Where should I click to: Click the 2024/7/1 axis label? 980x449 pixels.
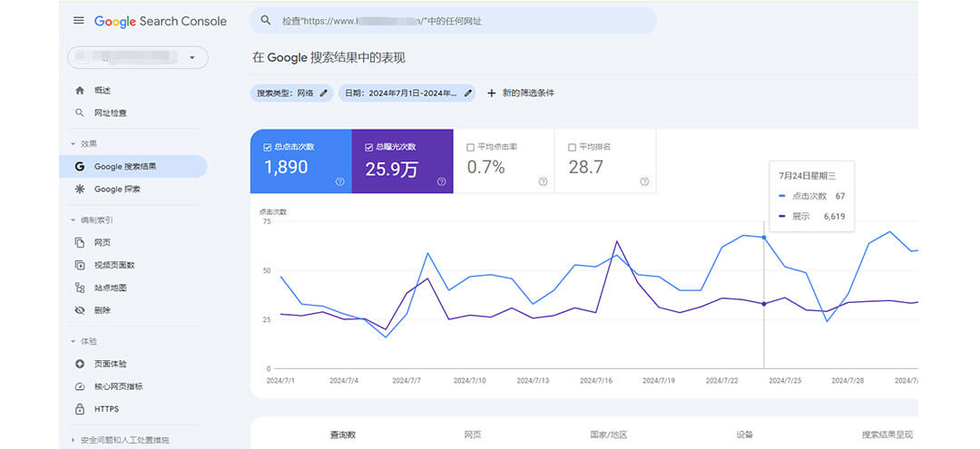[x=279, y=380]
